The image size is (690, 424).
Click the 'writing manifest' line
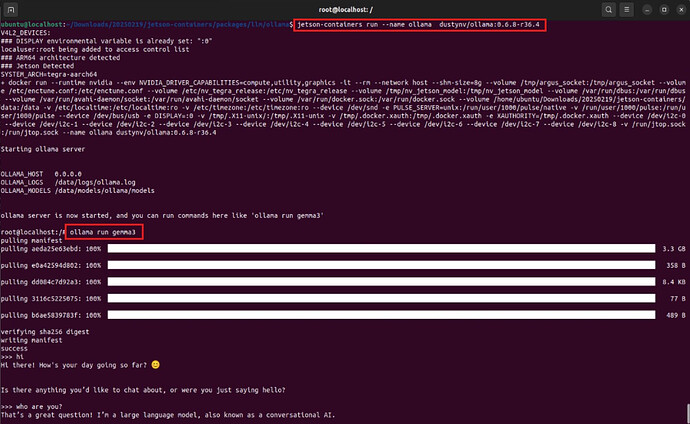click(x=31, y=340)
